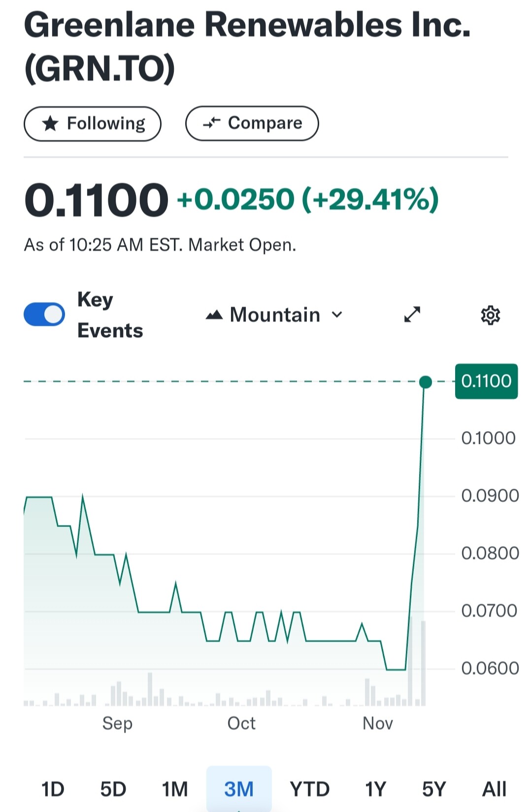Screen dimensions: 531x812
Task: Show the 5Y chart range
Action: pyautogui.click(x=434, y=789)
